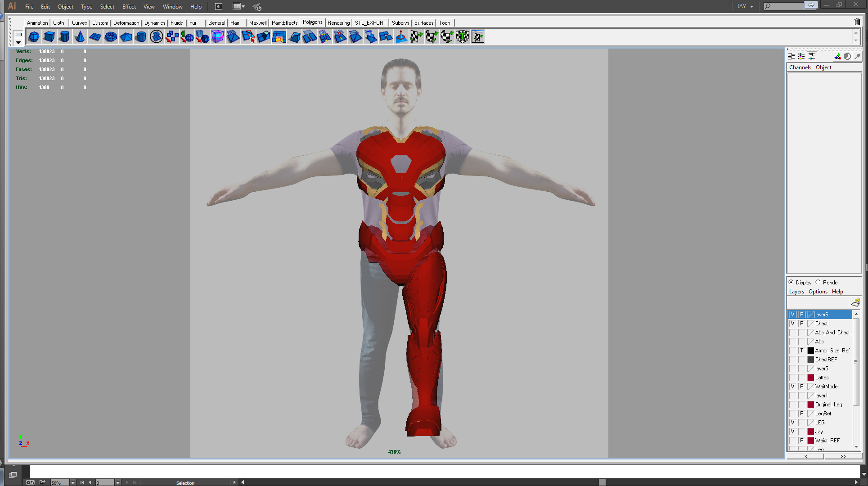Click the circled mesh icon on shelf
The height and width of the screenshot is (486, 868).
click(x=156, y=36)
